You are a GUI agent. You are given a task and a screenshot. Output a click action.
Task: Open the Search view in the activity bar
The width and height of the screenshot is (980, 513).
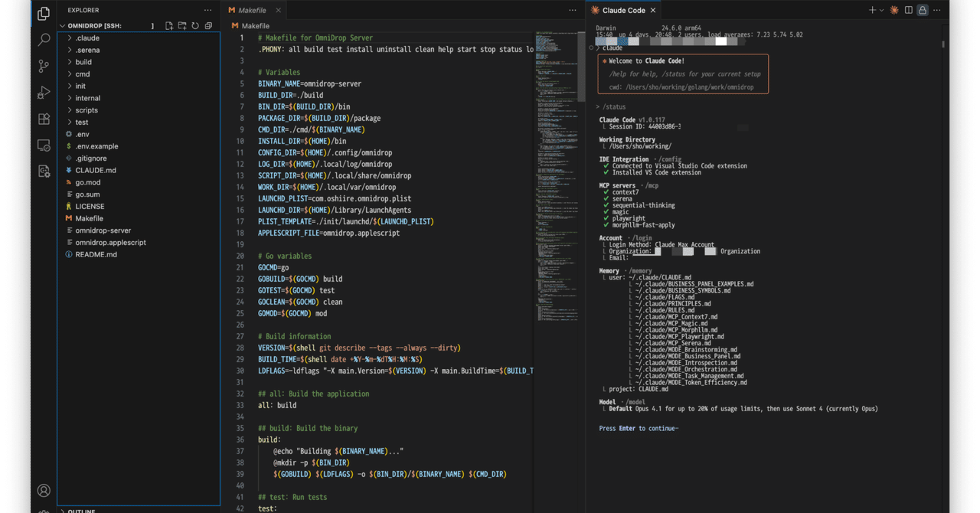[x=44, y=40]
